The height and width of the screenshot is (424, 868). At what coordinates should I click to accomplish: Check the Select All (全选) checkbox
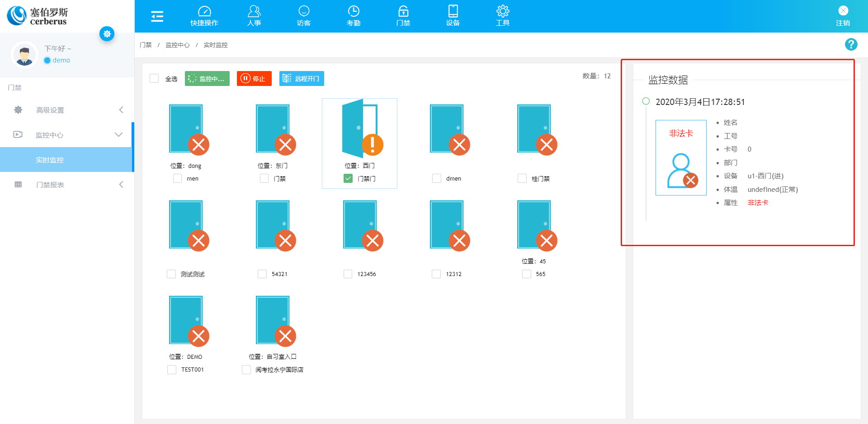[x=154, y=78]
